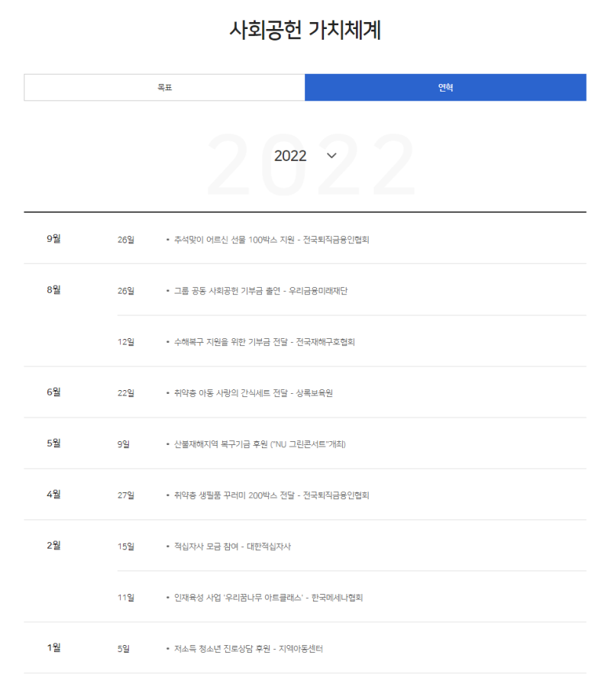The width and height of the screenshot is (611, 700).
Task: Select the 4월 month label
Action: click(53, 495)
